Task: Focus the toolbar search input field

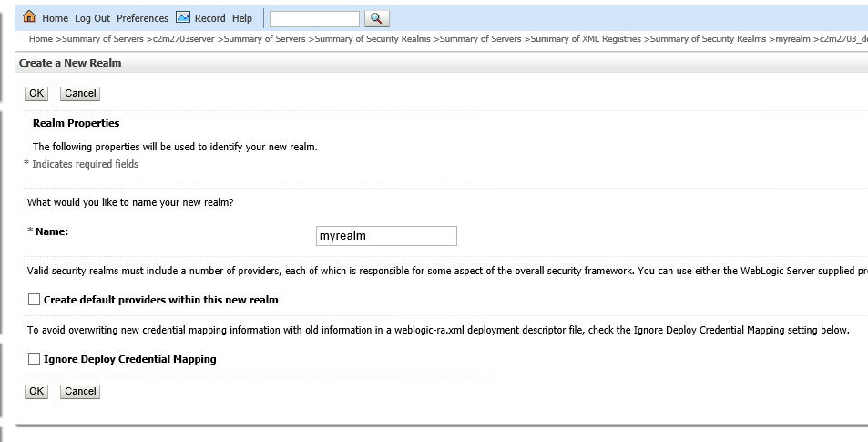Action: coord(314,19)
